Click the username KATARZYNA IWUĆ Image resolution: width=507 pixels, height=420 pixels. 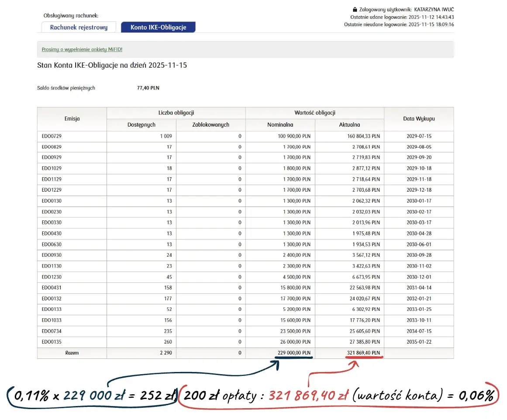point(434,10)
